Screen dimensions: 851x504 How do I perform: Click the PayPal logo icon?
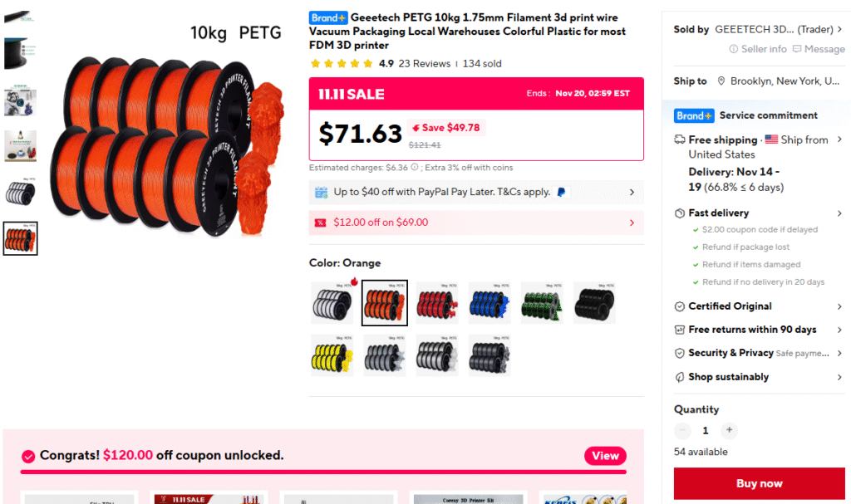click(x=561, y=192)
